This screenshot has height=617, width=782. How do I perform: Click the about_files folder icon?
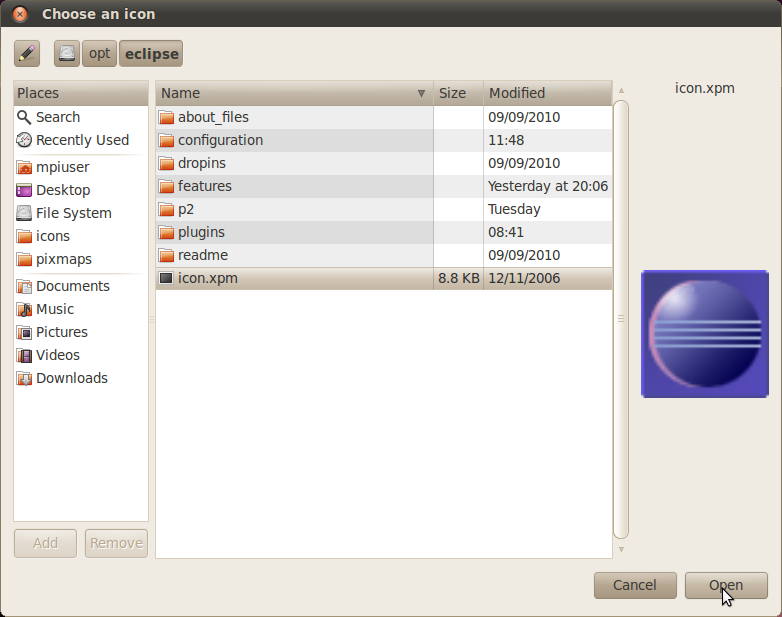coord(166,117)
